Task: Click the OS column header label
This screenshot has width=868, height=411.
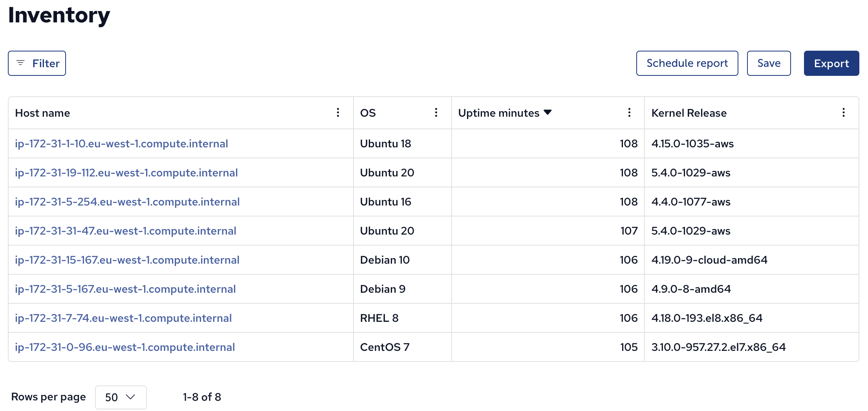Action: pyautogui.click(x=368, y=113)
